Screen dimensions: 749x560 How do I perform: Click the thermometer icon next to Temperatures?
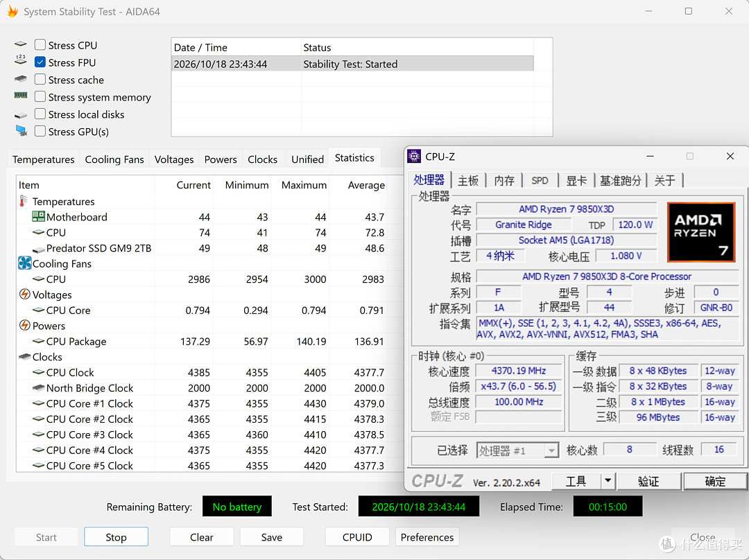[23, 201]
